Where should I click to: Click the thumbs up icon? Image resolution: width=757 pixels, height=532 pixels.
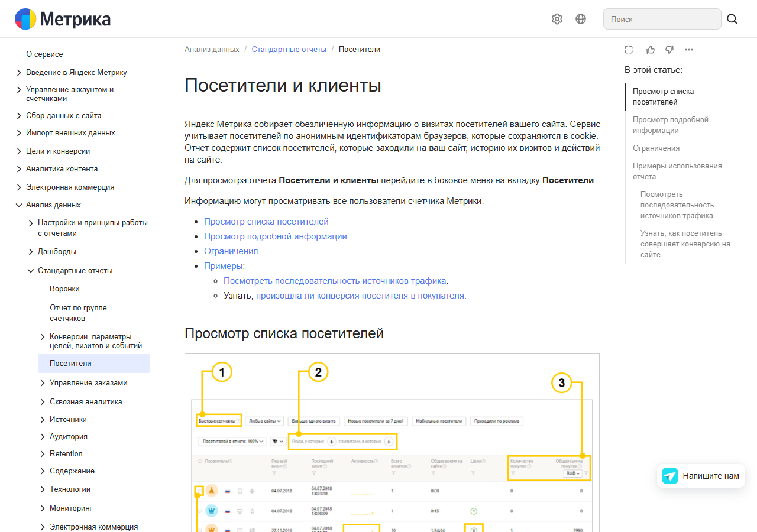(651, 50)
